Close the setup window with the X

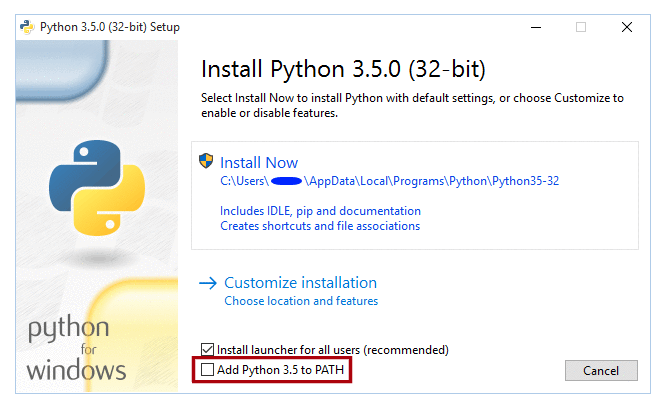[626, 27]
